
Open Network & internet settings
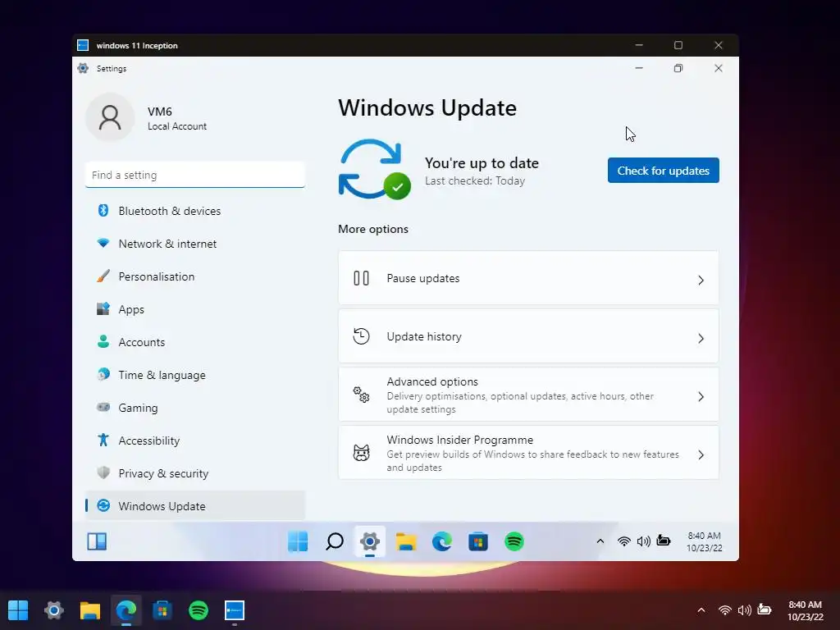pos(195,244)
